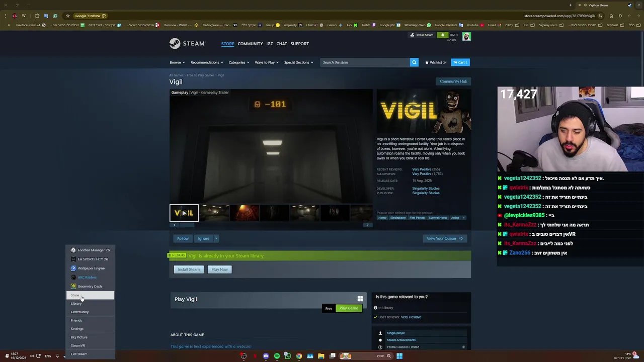Click the Wallpaper Engine icon in tray menu
Image resolution: width=644 pixels, height=362 pixels.
click(73, 268)
